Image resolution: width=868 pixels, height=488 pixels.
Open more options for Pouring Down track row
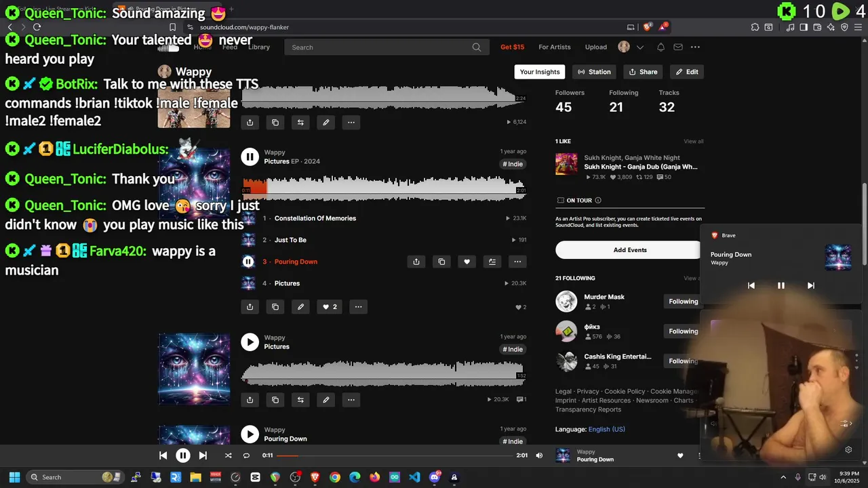[x=517, y=262]
